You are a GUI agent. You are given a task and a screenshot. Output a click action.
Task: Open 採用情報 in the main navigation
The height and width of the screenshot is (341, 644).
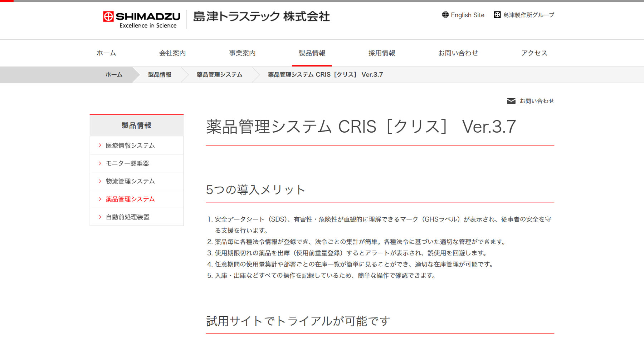click(x=382, y=53)
